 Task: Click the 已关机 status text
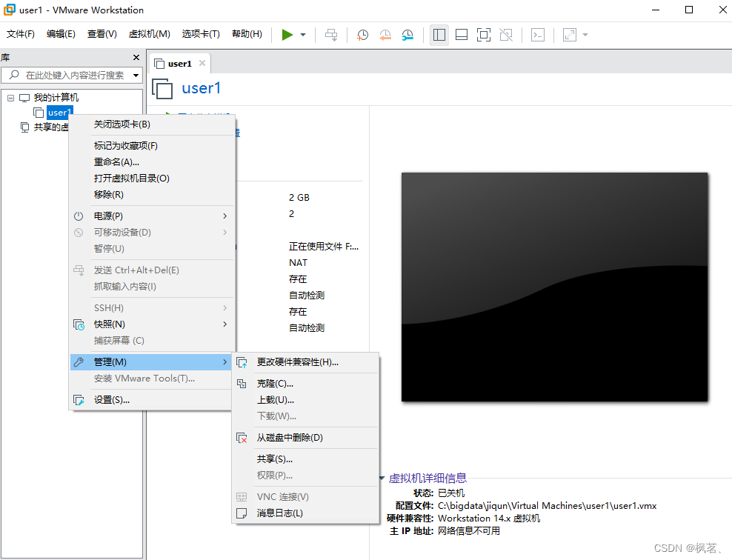tap(451, 493)
